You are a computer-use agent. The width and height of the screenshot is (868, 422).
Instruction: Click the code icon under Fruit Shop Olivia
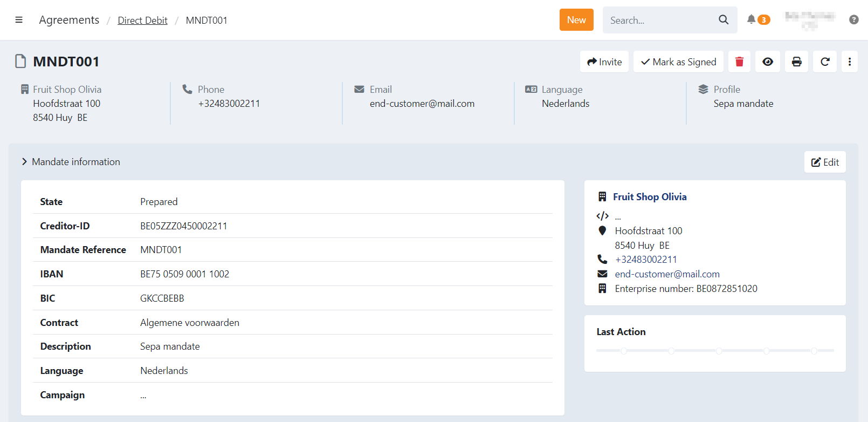[x=602, y=216]
